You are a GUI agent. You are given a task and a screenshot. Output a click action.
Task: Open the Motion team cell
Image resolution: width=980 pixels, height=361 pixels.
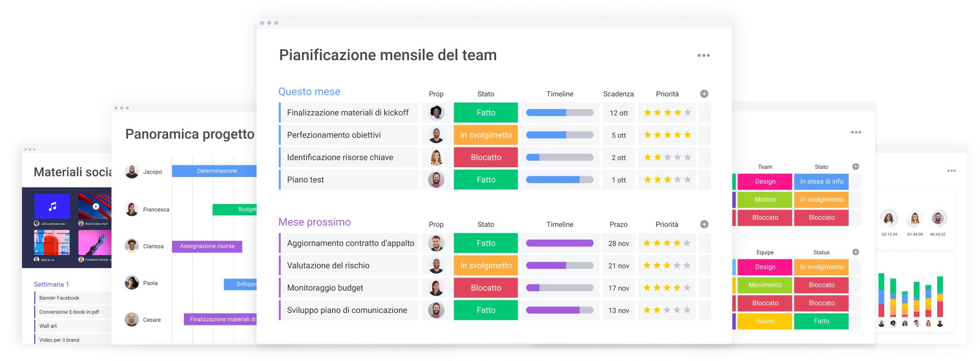[765, 199]
